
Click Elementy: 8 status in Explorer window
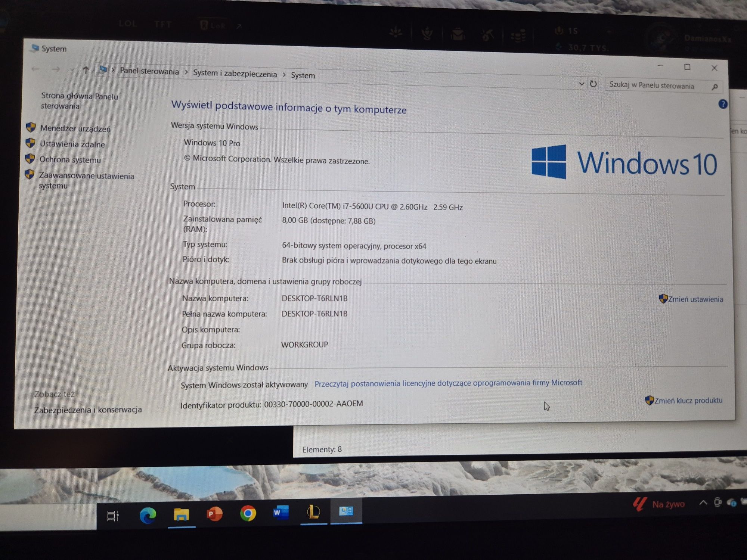tap(322, 449)
